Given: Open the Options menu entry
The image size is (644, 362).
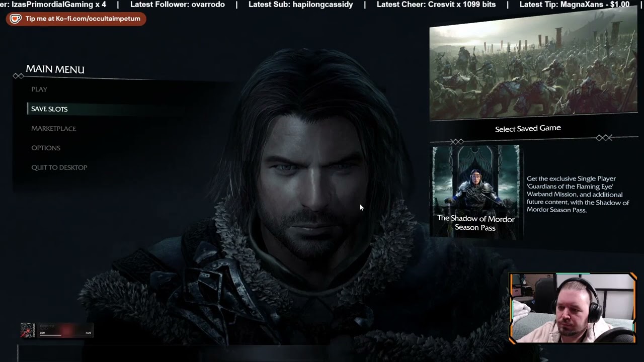Looking at the screenshot, I should point(46,148).
